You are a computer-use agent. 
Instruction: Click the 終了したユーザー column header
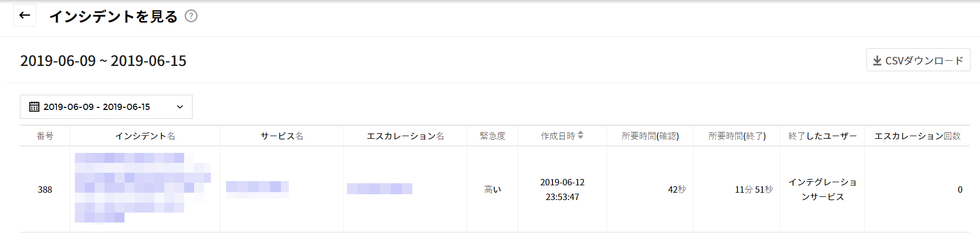pyautogui.click(x=822, y=136)
